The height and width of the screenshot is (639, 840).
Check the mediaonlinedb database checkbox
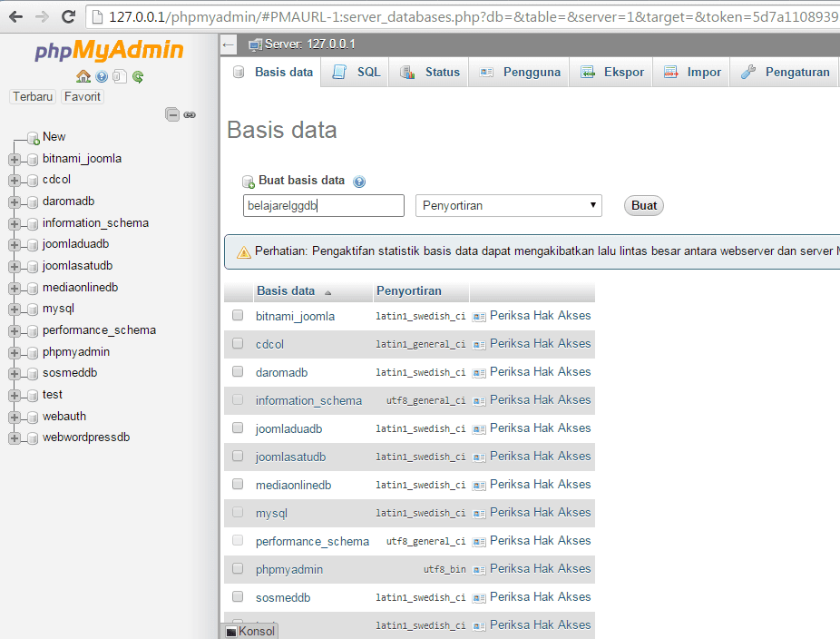tap(238, 484)
